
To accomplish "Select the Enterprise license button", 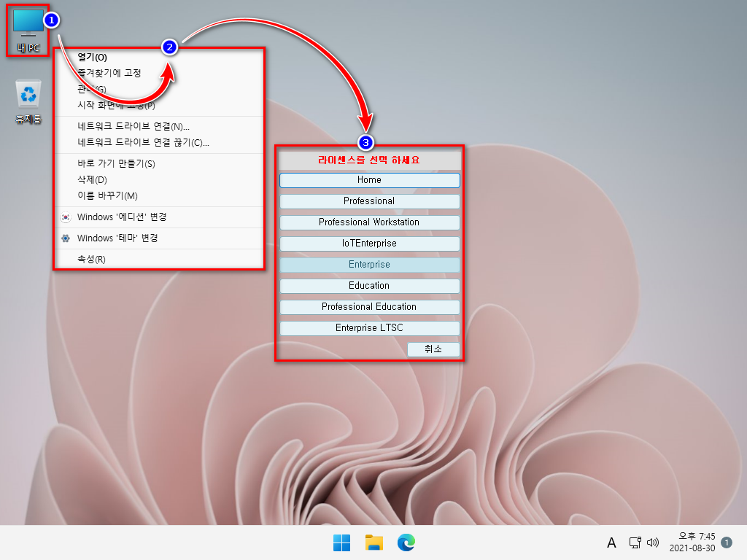I will point(369,265).
